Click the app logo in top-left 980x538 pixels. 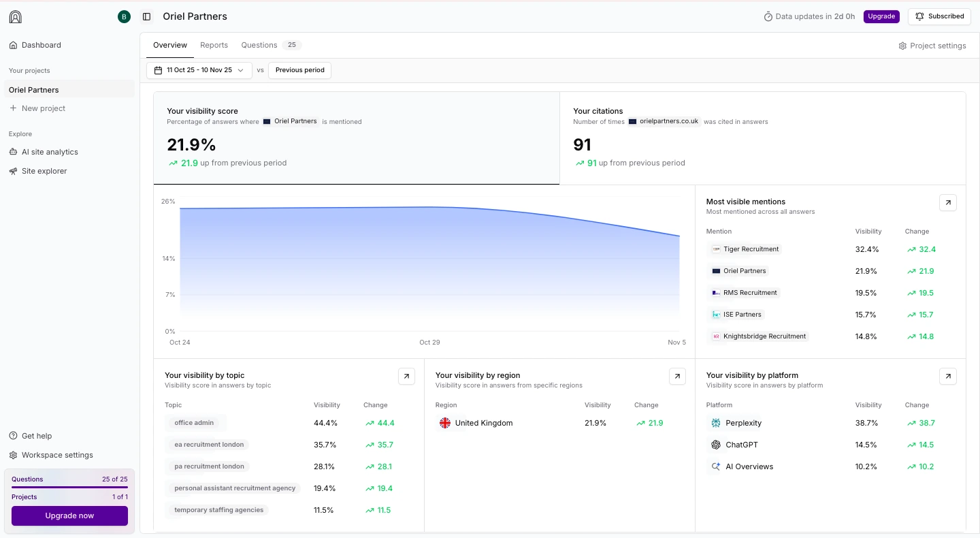pyautogui.click(x=16, y=17)
